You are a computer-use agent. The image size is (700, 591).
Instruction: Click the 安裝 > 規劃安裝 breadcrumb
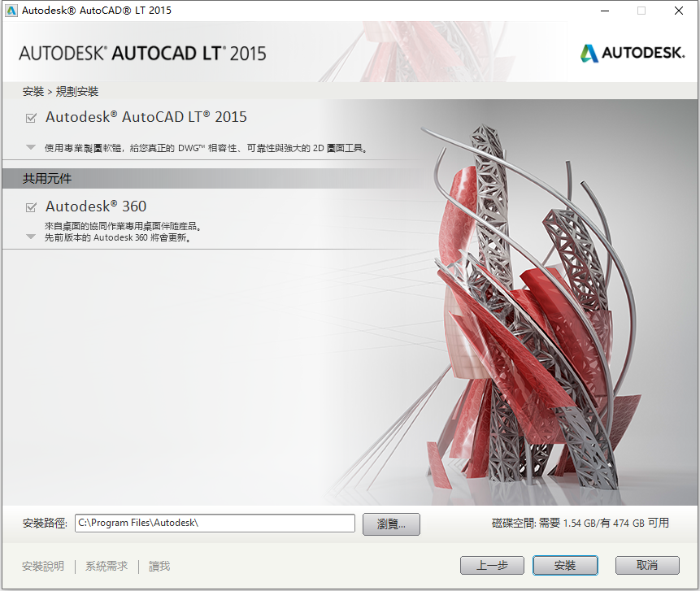coord(60,92)
